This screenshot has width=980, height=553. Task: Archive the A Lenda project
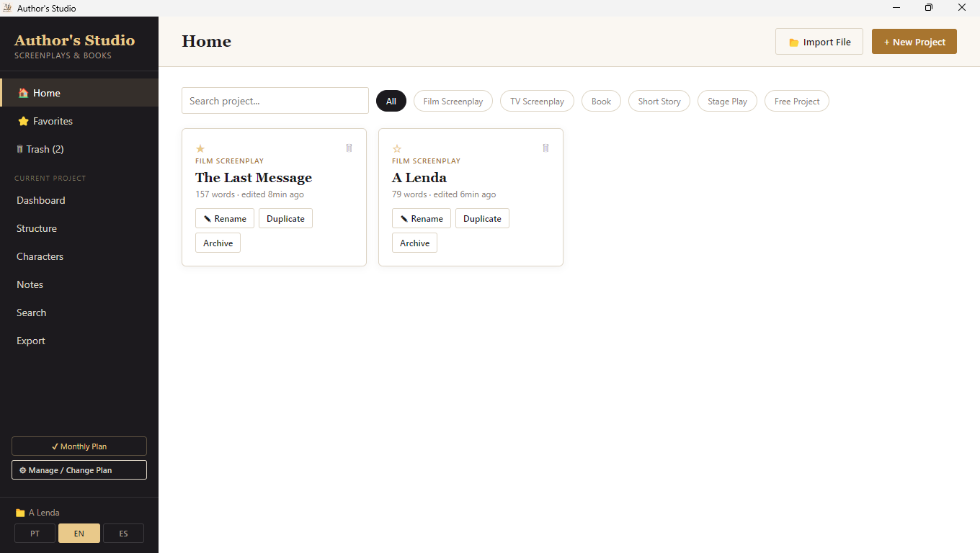pyautogui.click(x=414, y=243)
